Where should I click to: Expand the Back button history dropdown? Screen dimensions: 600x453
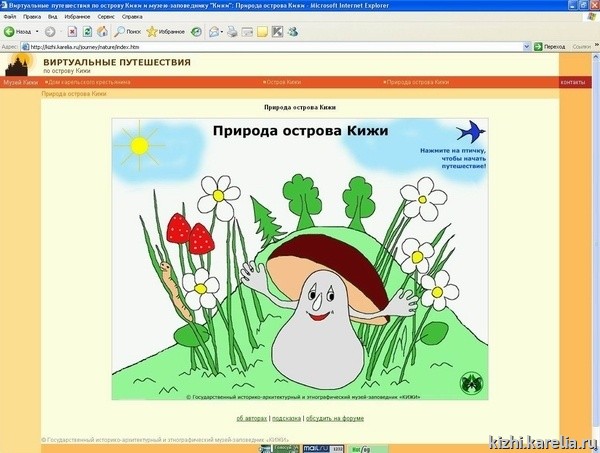(37, 32)
